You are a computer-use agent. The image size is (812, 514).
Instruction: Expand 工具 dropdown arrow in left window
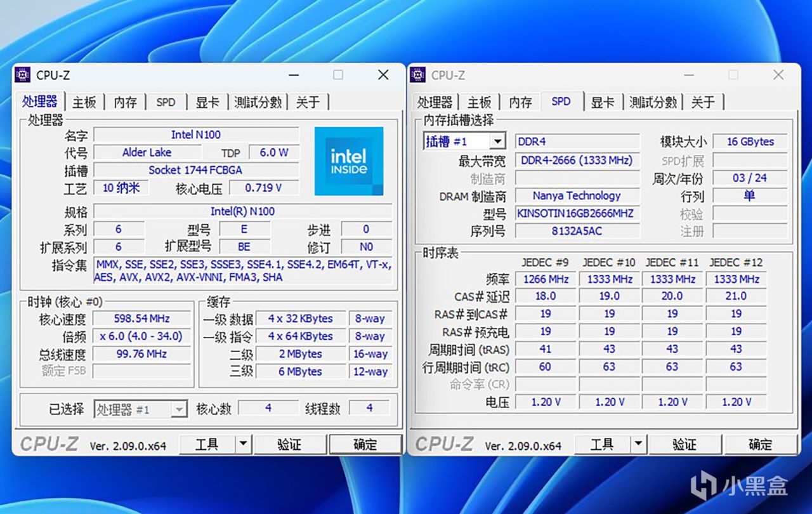pyautogui.click(x=243, y=444)
